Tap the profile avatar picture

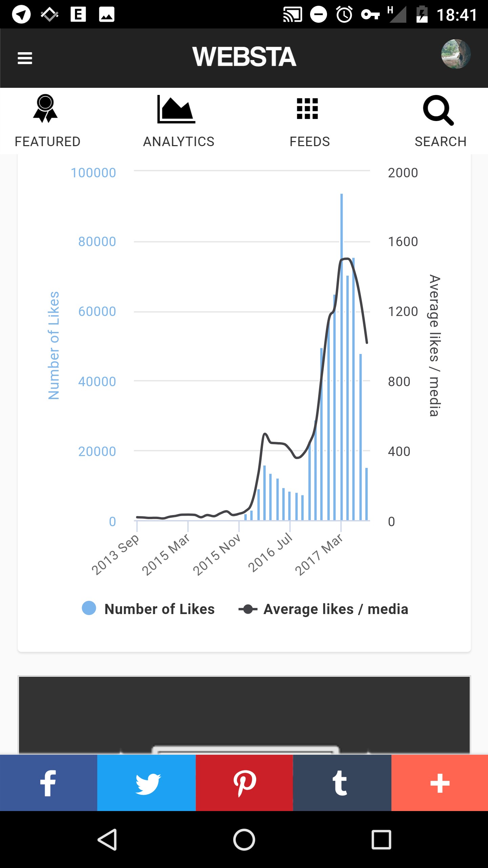click(455, 54)
